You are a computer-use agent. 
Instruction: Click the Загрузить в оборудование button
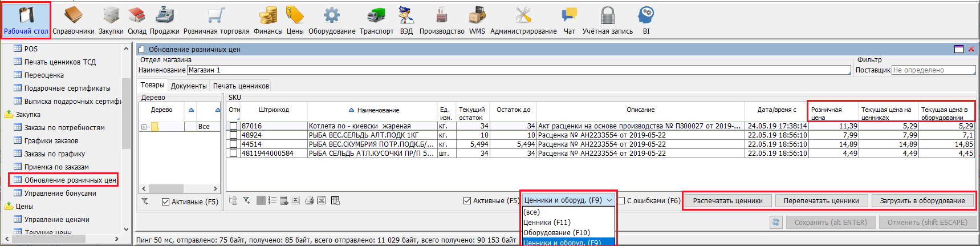point(922,201)
